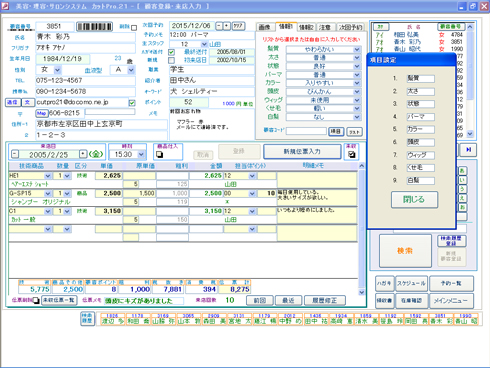Click the 顧客番号 column header button
The height and width of the screenshot is (368, 490).
[x=451, y=26]
